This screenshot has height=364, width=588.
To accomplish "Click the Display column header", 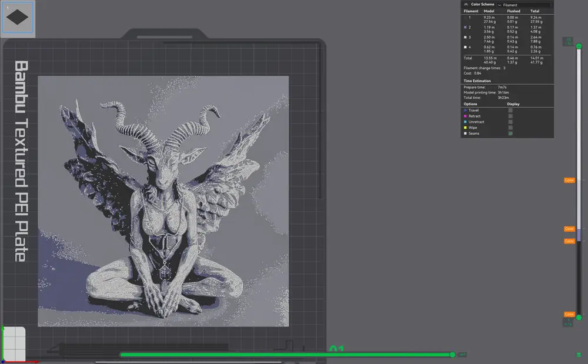I will [x=513, y=104].
